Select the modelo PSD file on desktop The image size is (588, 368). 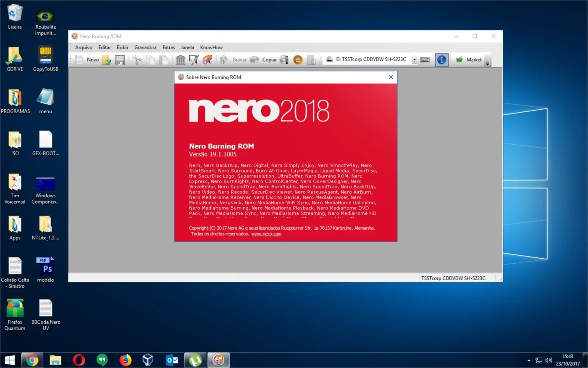[x=45, y=270]
